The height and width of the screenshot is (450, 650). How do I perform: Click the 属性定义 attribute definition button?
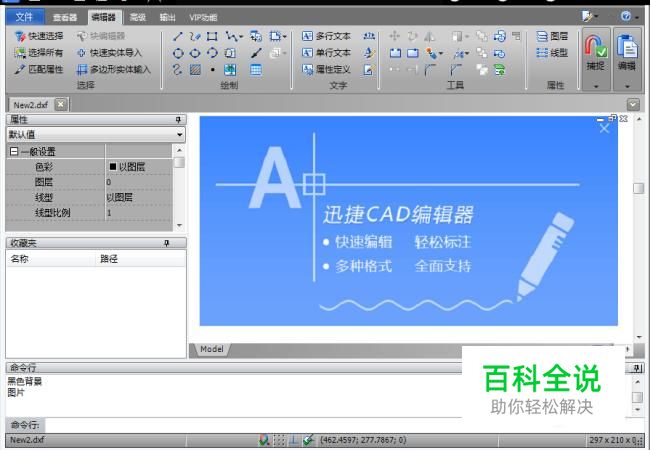point(327,69)
